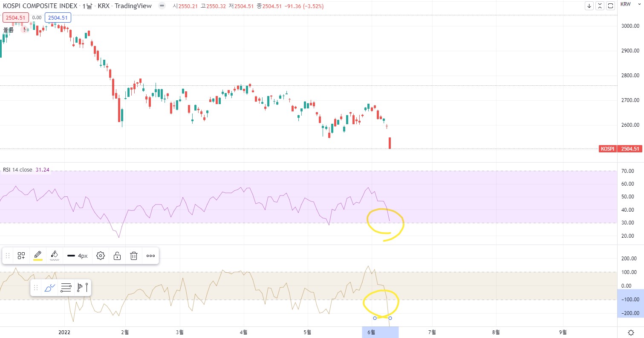Select the volume profile tool
The image size is (644, 338).
[x=82, y=288]
